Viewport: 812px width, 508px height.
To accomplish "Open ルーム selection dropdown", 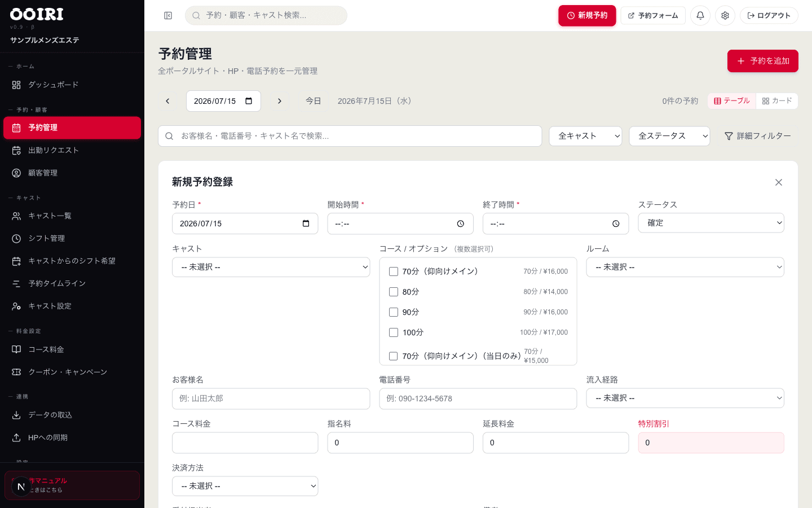I will pyautogui.click(x=685, y=267).
